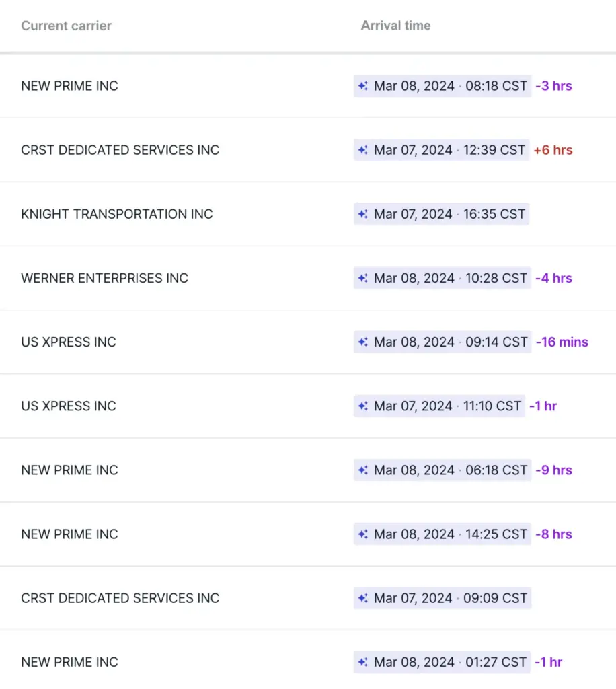Click sparkle icon beside 09:14 CST arrival
Image resolution: width=616 pixels, height=689 pixels.
(363, 342)
